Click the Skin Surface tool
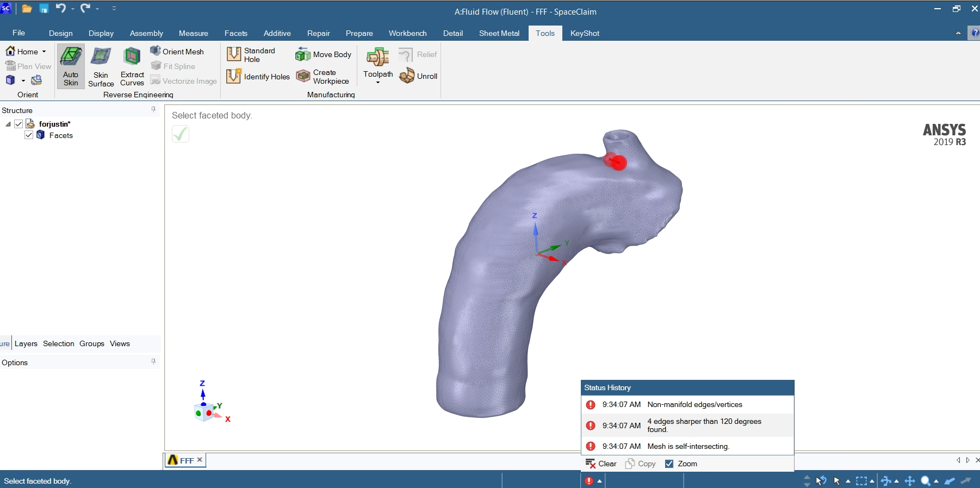Image resolution: width=980 pixels, height=488 pixels. 101,66
